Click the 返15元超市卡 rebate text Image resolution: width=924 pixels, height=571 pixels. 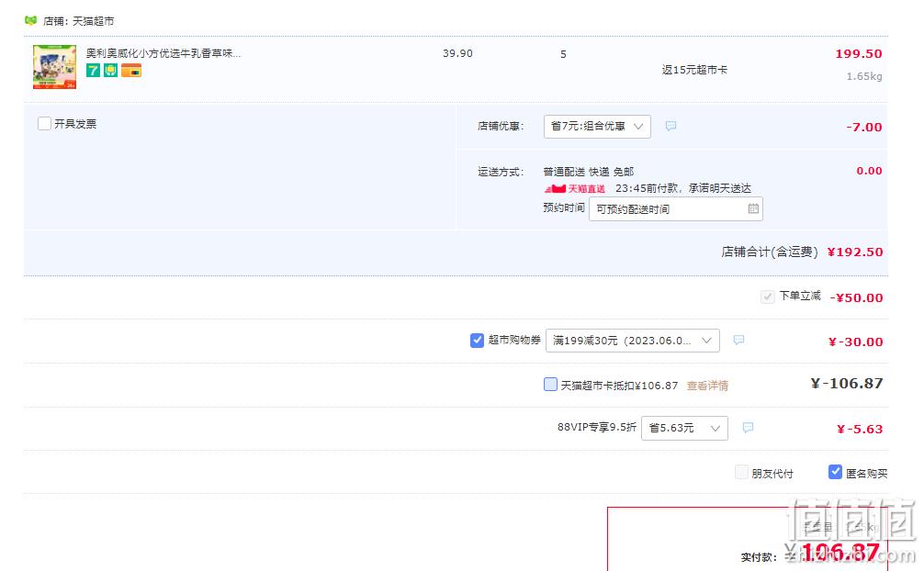[694, 70]
